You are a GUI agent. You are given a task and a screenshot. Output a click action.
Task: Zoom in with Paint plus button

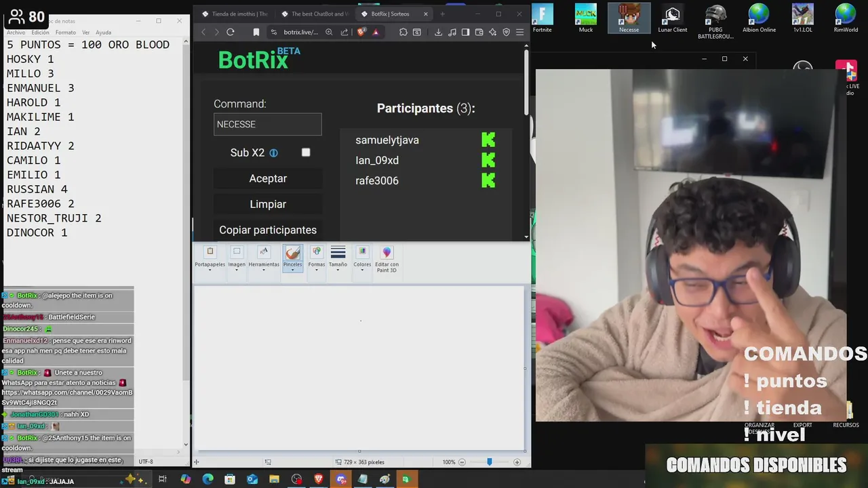pos(517,462)
